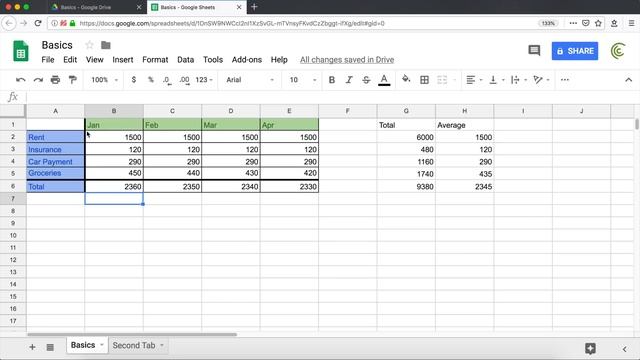This screenshot has height=360, width=640.
Task: Open the Add-ons menu
Action: (247, 60)
